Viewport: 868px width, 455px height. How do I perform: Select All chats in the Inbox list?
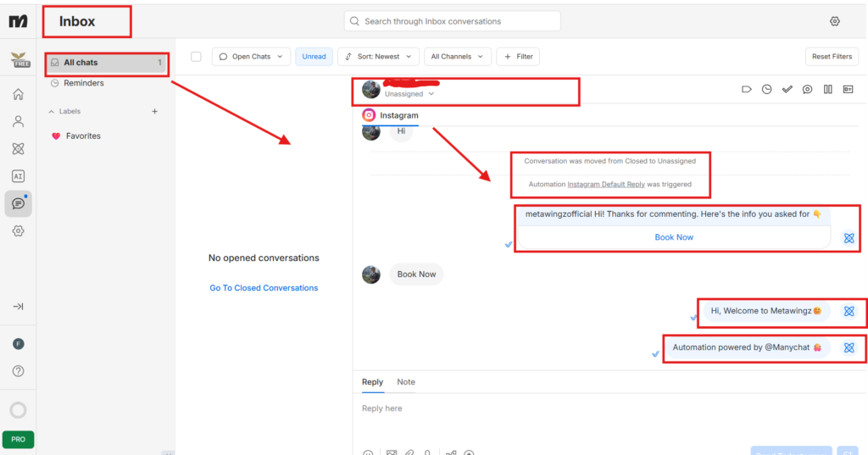tap(107, 63)
